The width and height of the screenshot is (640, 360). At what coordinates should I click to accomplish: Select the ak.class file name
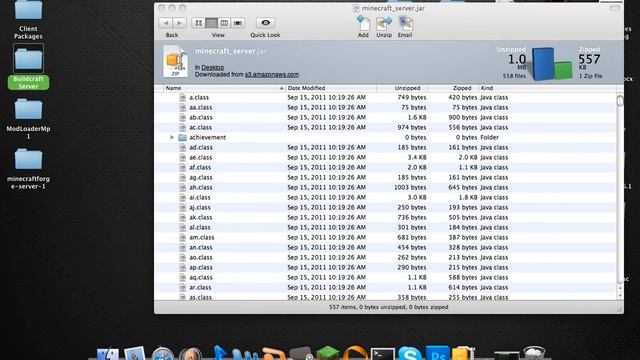point(200,218)
